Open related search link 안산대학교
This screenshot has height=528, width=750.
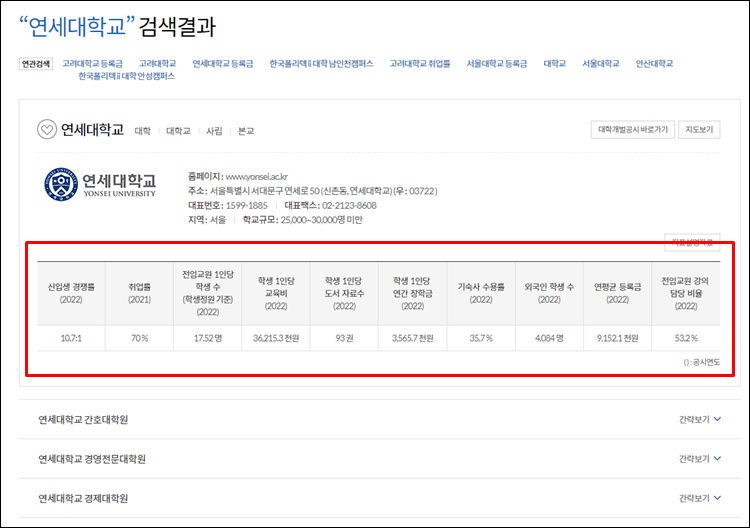[654, 64]
